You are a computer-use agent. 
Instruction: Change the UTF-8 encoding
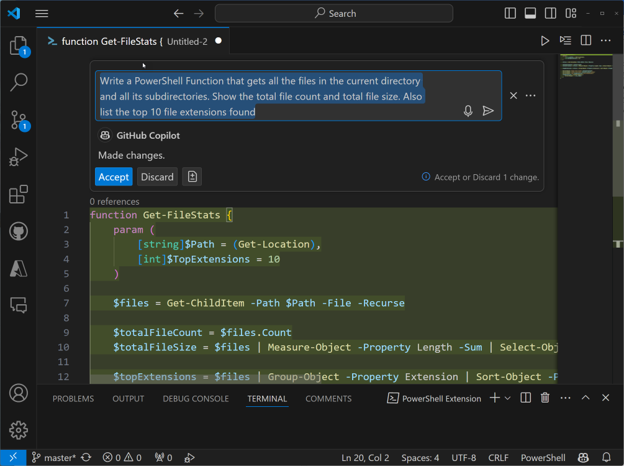point(464,458)
